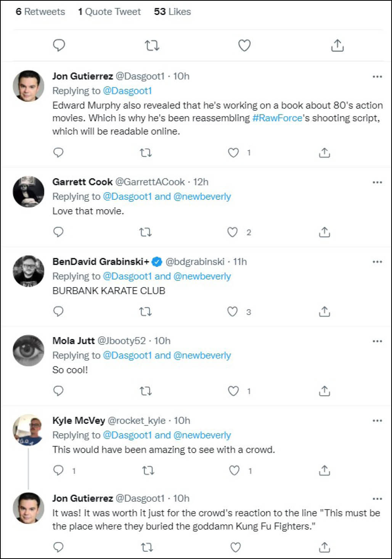
Task: Open Mola Jutt's eye profile picture
Action: coord(29,350)
